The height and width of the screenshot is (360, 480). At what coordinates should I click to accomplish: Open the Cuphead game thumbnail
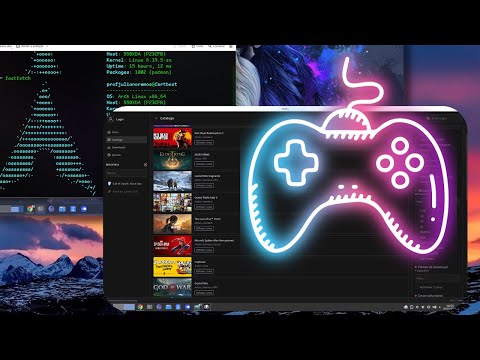[172, 267]
